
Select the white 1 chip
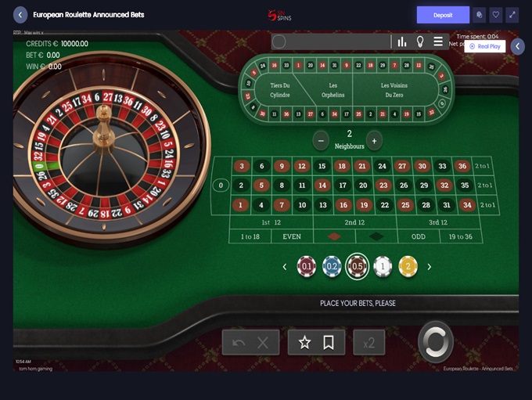tap(383, 267)
